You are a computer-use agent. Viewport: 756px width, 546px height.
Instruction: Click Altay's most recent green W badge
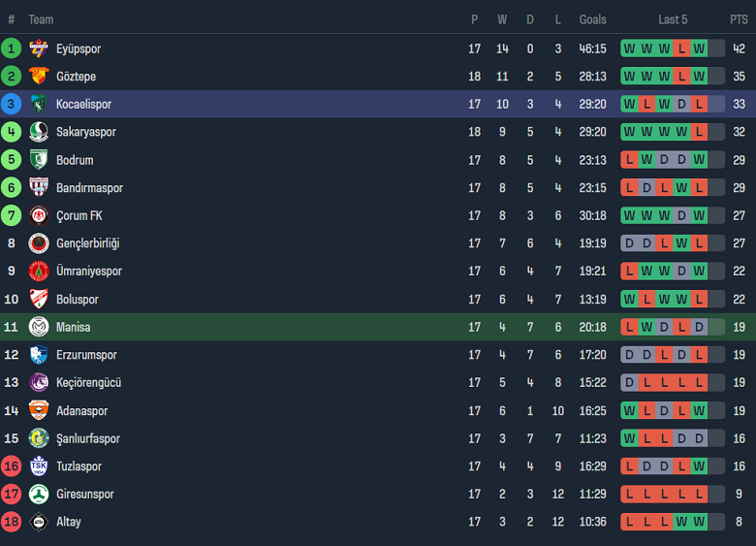pyautogui.click(x=699, y=522)
